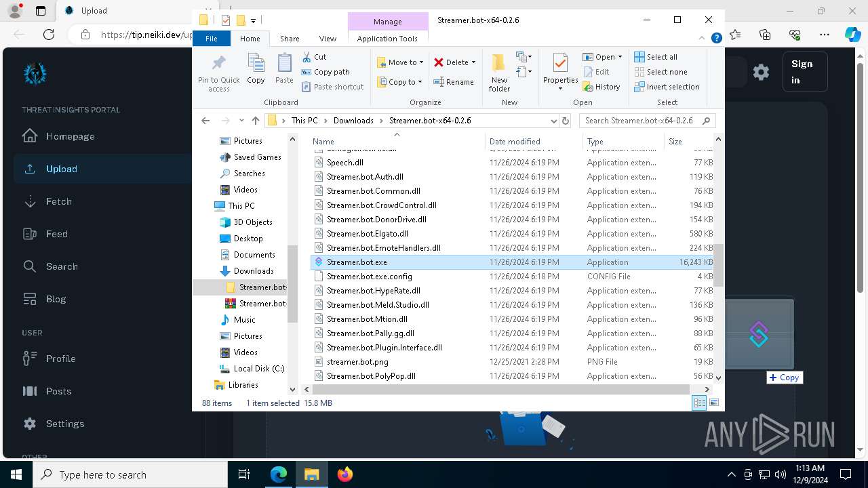Viewport: 868px width, 488px height.
Task: Open Search in portal sidebar
Action: click(62, 266)
